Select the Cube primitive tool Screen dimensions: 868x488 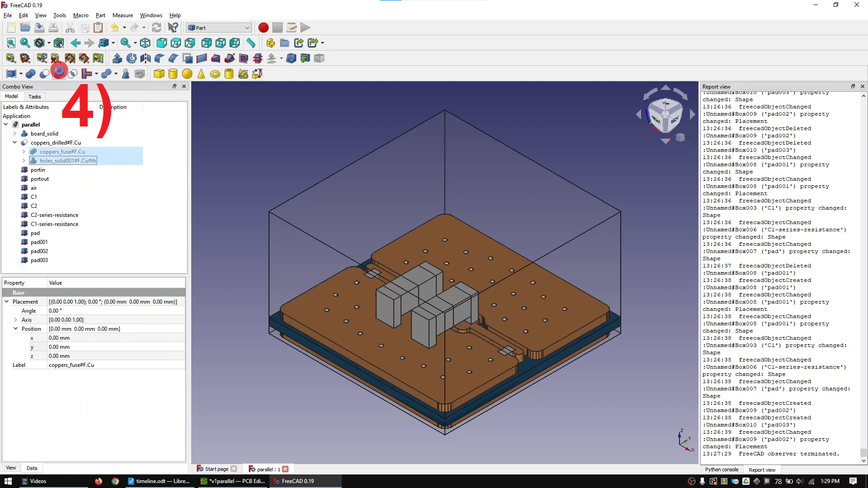point(159,74)
